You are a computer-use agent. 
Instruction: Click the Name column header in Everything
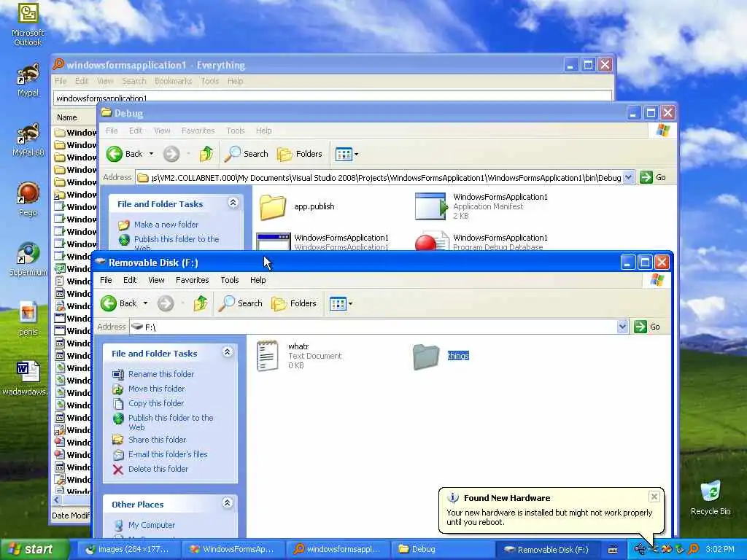click(x=74, y=117)
